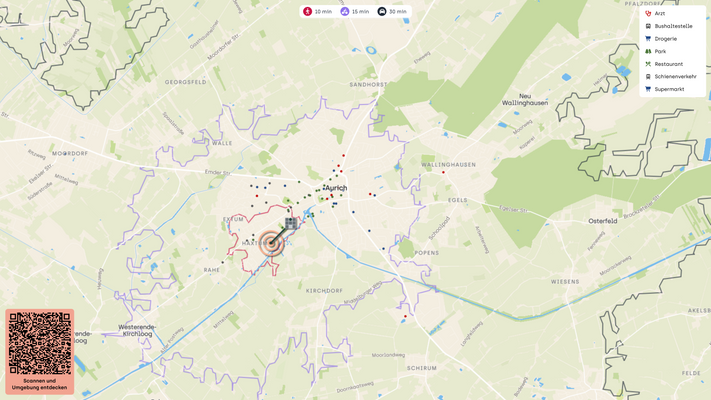Click the Scannen und Umgebung entdecken text
711x400 pixels.
(39, 384)
